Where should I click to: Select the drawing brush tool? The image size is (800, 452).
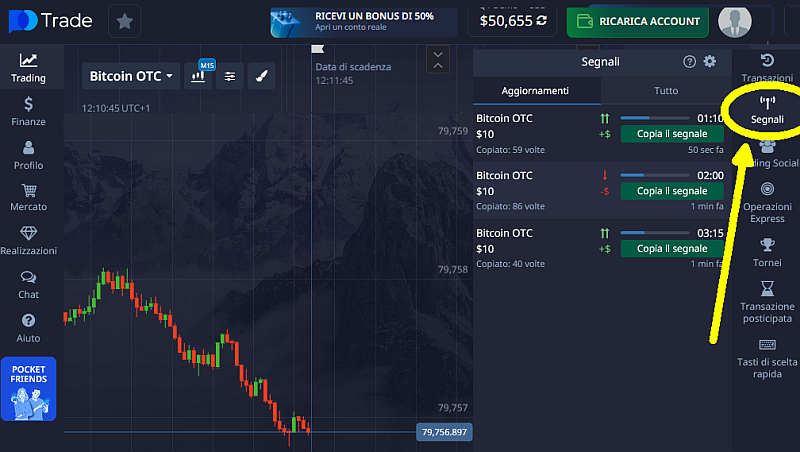point(260,76)
